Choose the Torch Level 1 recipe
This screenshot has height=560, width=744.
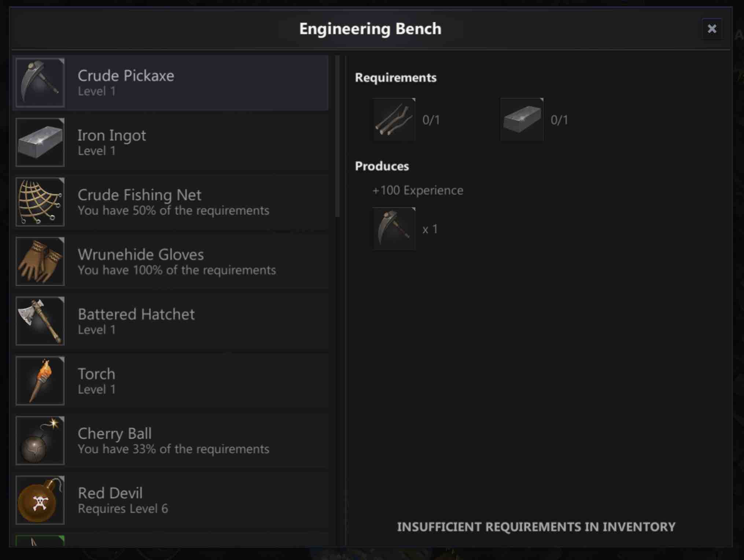coord(172,381)
